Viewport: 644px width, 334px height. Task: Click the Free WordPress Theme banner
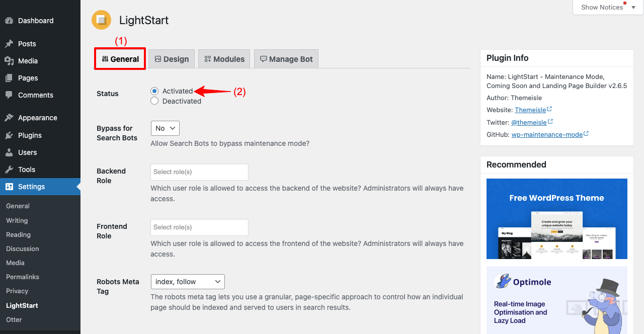[557, 219]
